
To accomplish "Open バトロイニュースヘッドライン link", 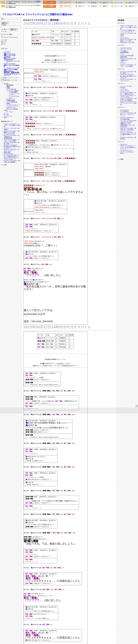I will click(14, 94).
